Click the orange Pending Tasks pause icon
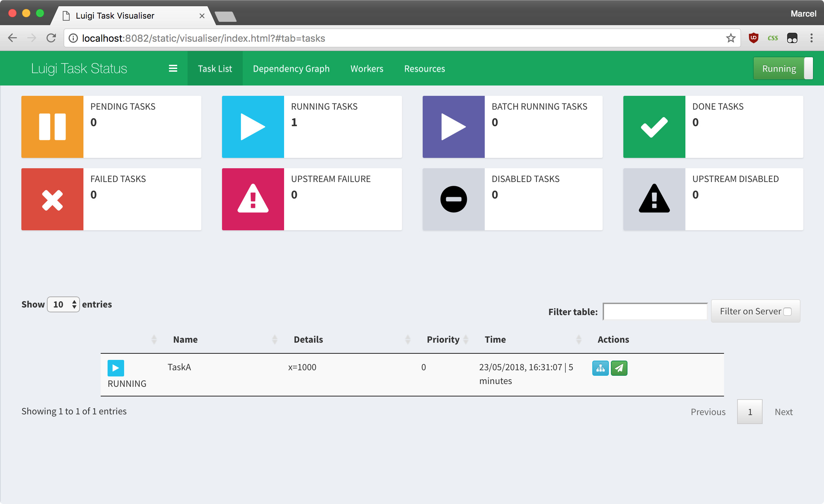Viewport: 824px width, 504px height. [52, 127]
